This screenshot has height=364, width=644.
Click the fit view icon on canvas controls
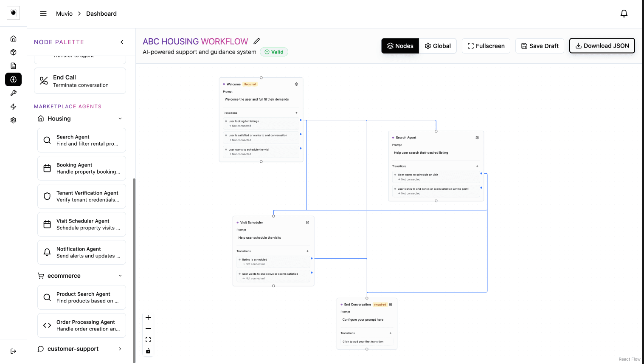148,339
